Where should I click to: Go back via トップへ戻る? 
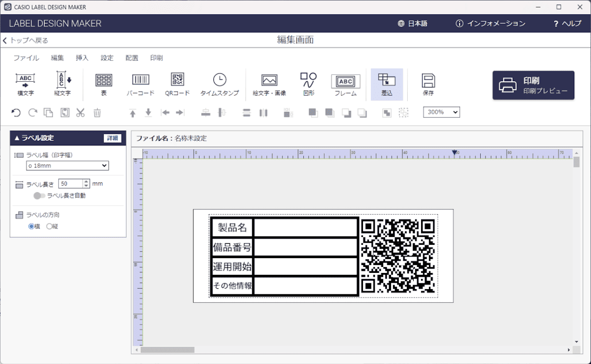pos(26,40)
